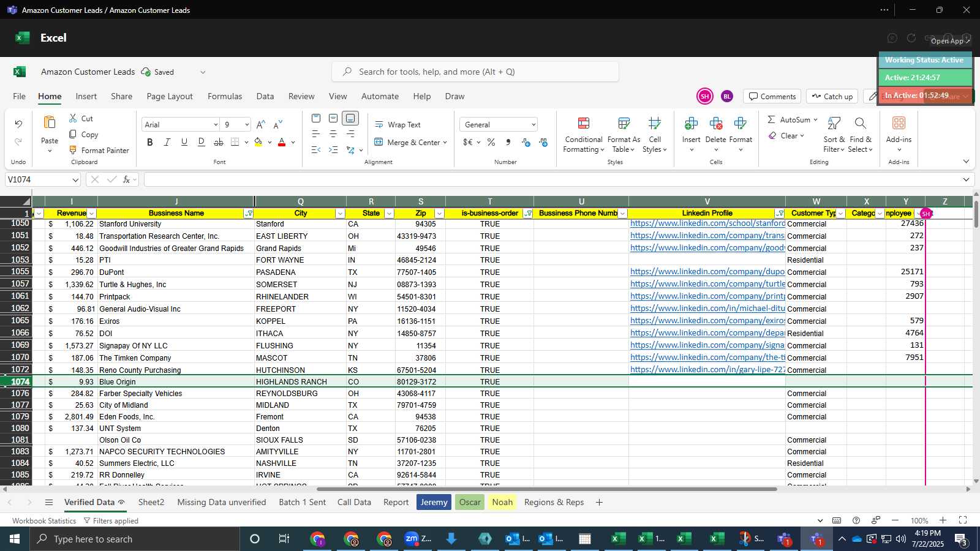The height and width of the screenshot is (551, 980).
Task: Click the yellow fill color swatch
Action: click(x=258, y=142)
